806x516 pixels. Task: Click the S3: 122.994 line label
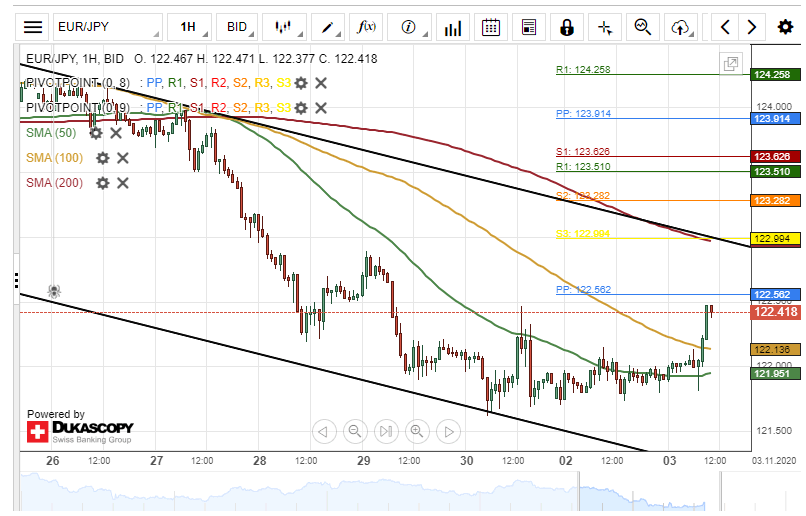coord(582,234)
